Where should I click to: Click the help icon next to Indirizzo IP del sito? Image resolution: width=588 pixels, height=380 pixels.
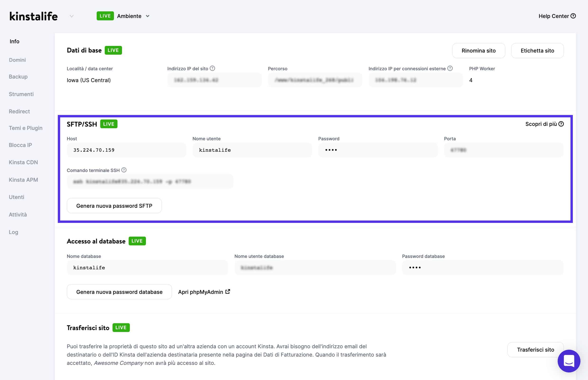(213, 68)
